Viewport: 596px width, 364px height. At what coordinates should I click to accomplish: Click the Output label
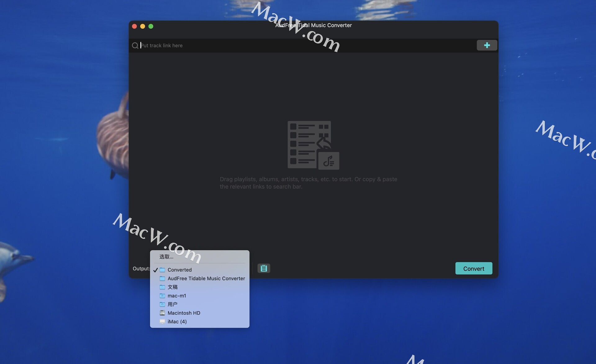click(x=141, y=269)
